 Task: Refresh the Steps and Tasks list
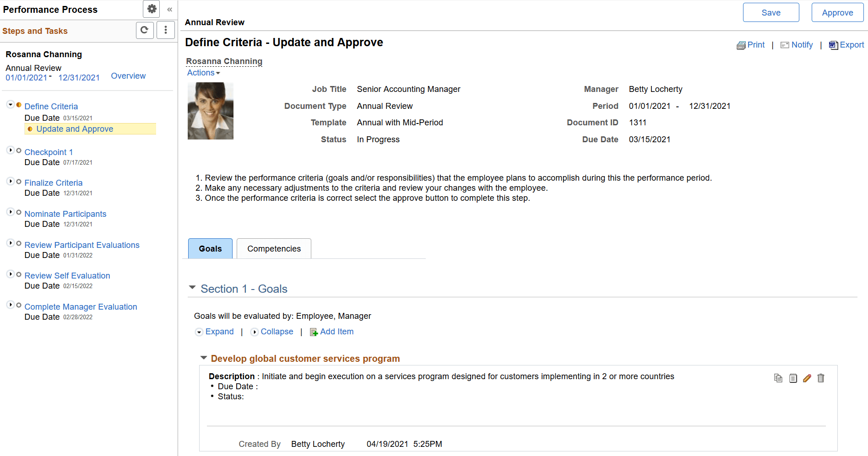point(145,30)
